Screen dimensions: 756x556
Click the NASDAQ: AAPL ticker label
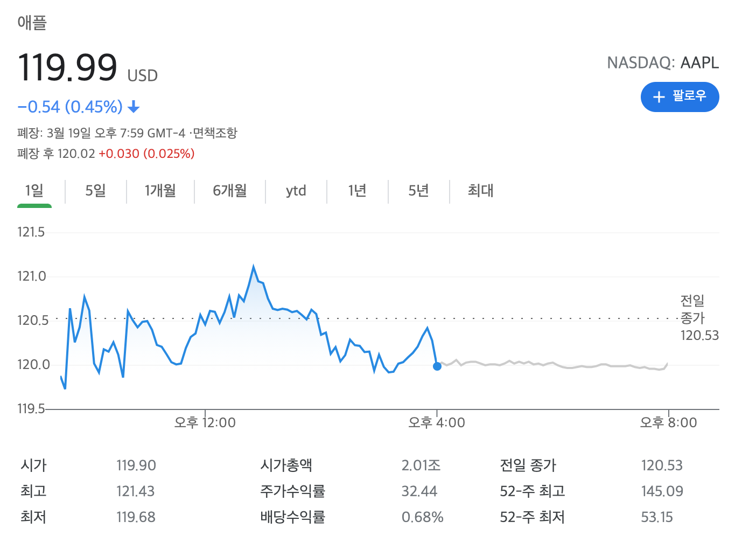[x=663, y=63]
